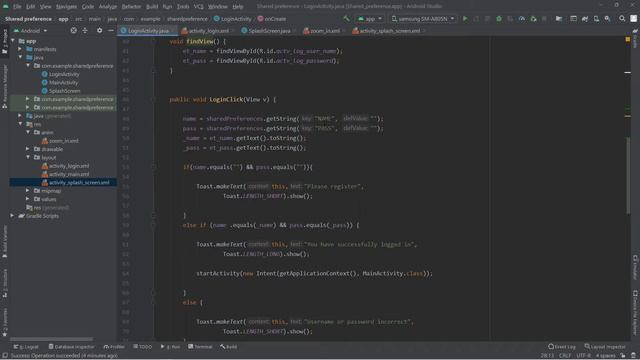The width and height of the screenshot is (640, 360).
Task: Click the Project panel horizontal scrollbar
Action: (52, 339)
